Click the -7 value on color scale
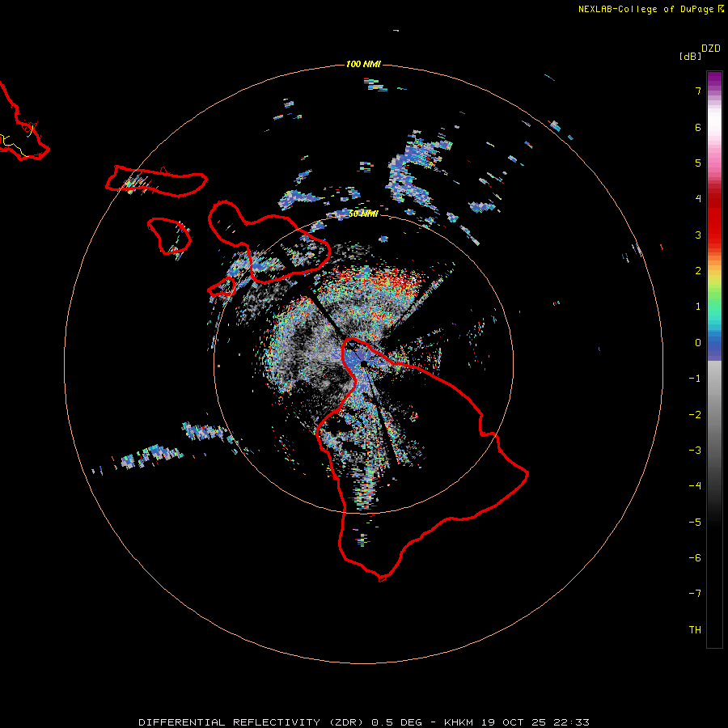728x728 pixels. coord(695,594)
